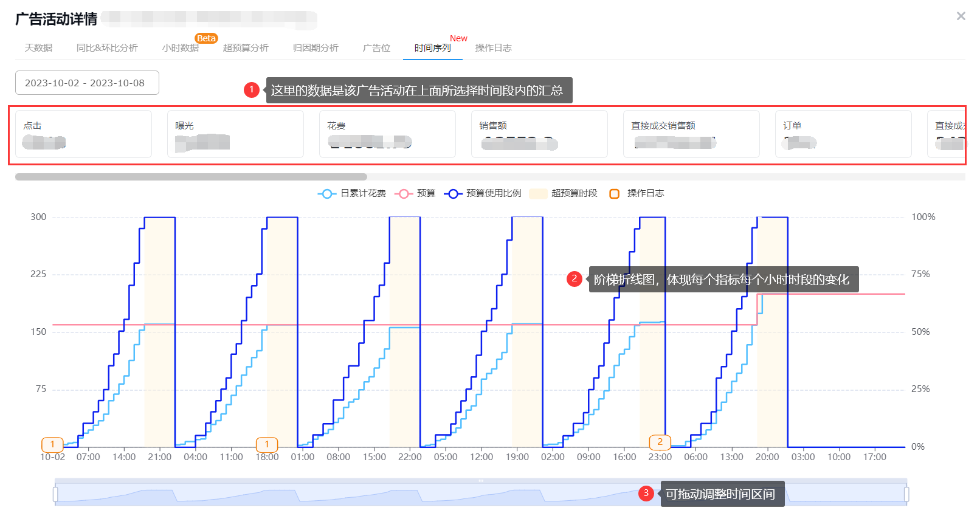The image size is (980, 530).
Task: Click the operation log marker labeled 2
Action: pyautogui.click(x=660, y=442)
